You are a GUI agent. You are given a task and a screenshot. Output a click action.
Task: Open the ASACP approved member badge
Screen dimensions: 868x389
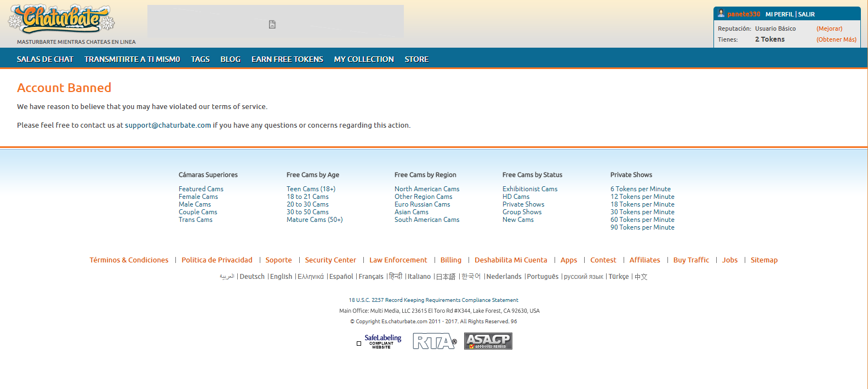point(488,341)
